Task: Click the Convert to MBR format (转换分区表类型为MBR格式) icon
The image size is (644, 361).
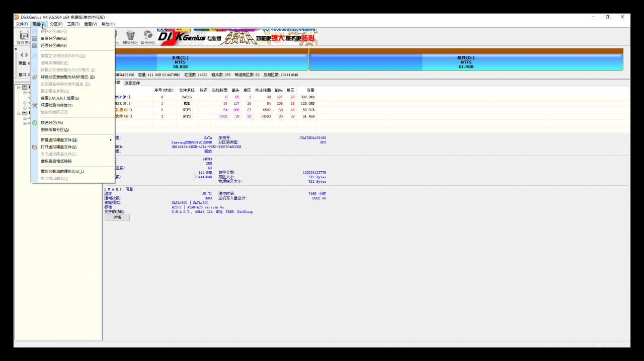Action: point(35,77)
